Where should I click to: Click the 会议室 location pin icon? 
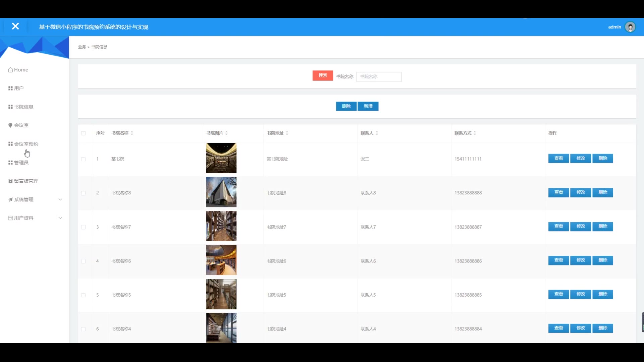10,125
